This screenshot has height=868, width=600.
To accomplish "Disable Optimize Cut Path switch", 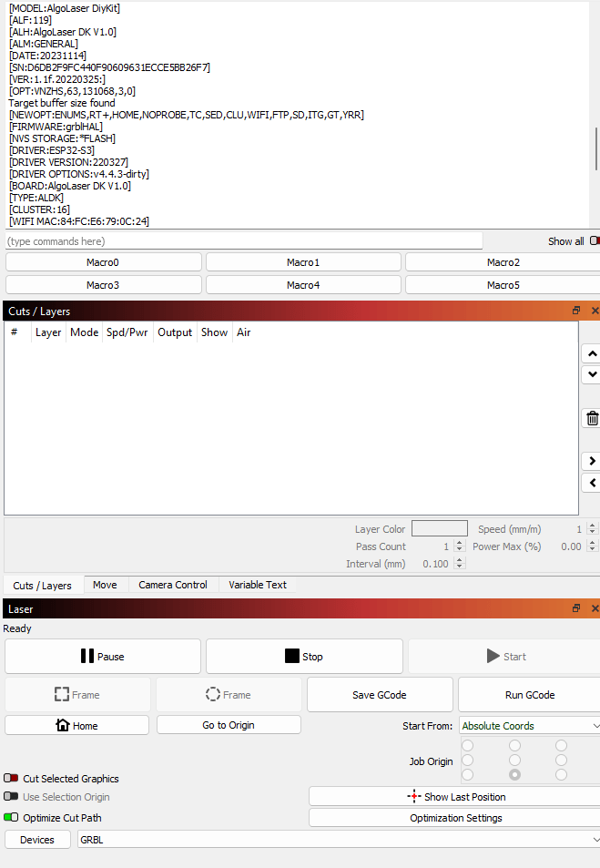I will pyautogui.click(x=11, y=818).
